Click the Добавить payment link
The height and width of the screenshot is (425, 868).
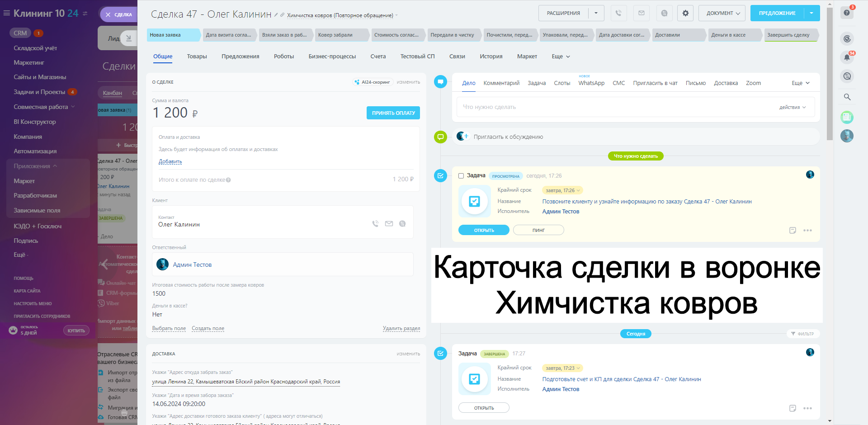[170, 161]
